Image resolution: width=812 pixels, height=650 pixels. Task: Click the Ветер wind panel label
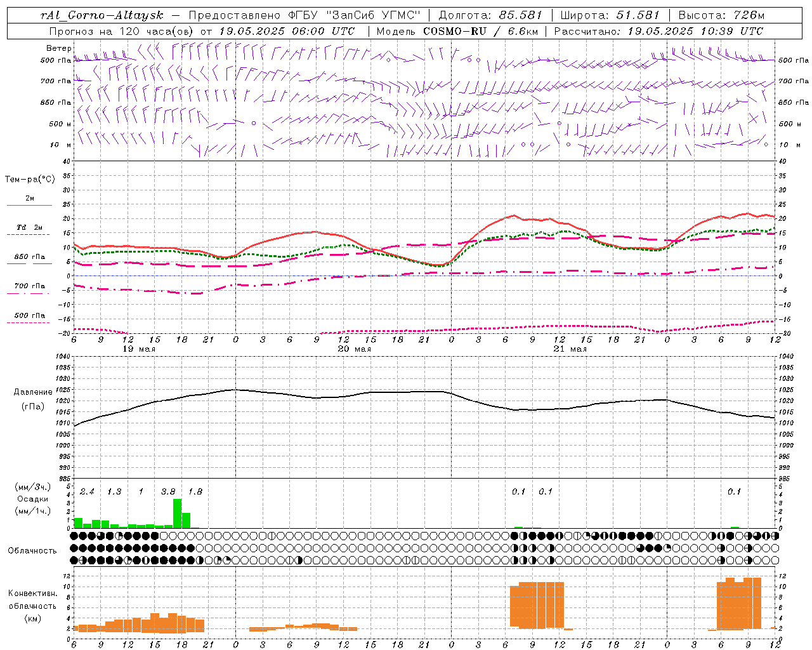pos(58,48)
